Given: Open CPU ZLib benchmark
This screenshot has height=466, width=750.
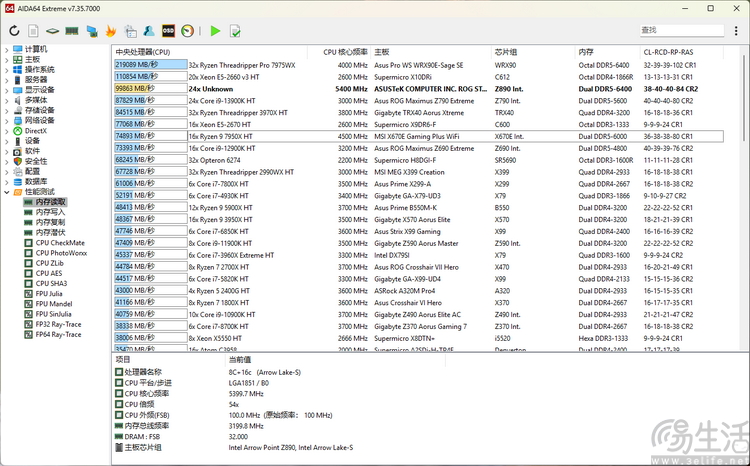Looking at the screenshot, I should (49, 263).
